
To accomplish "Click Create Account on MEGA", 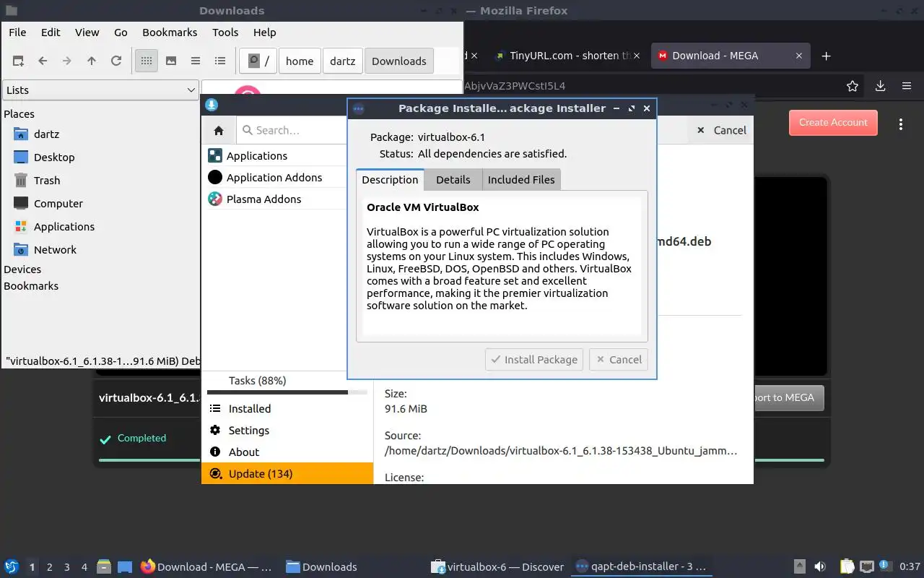I will click(833, 123).
